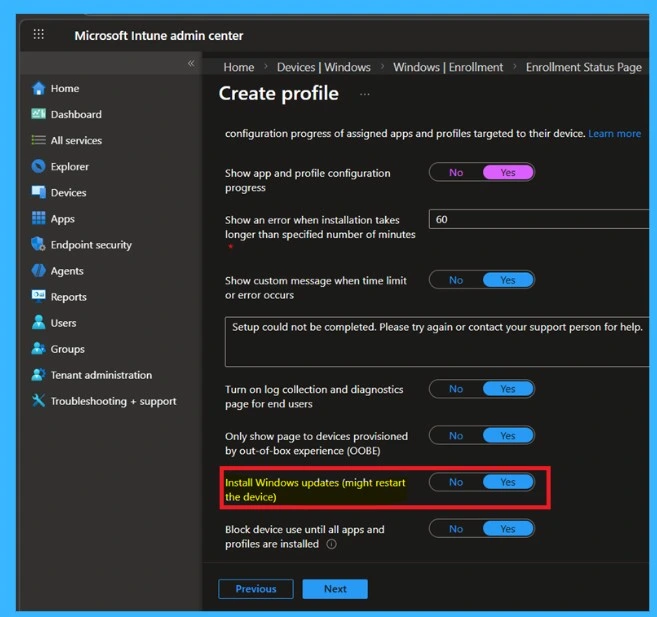
Task: Click Install Windows updates setting label
Action: (x=315, y=490)
